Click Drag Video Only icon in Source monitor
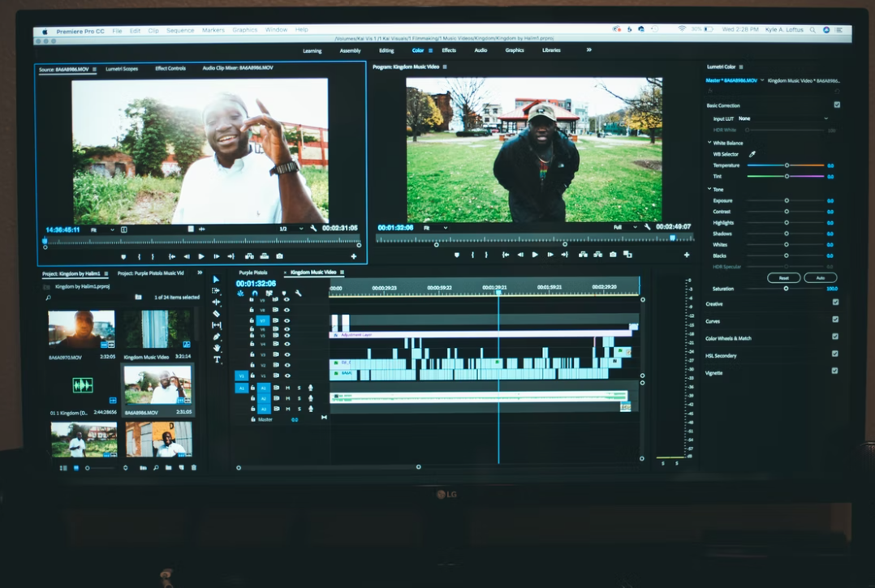This screenshot has height=588, width=875. tap(190, 229)
